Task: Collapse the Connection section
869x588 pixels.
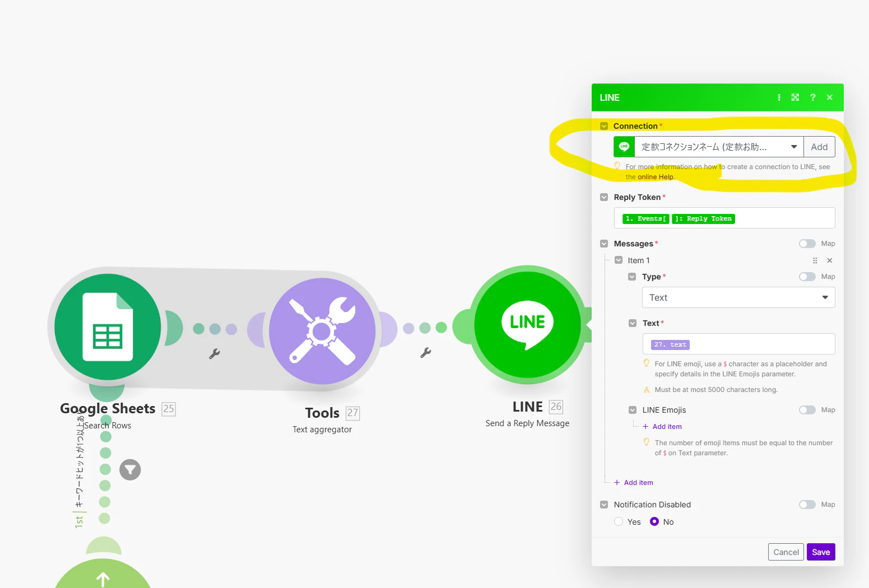Action: tap(604, 126)
